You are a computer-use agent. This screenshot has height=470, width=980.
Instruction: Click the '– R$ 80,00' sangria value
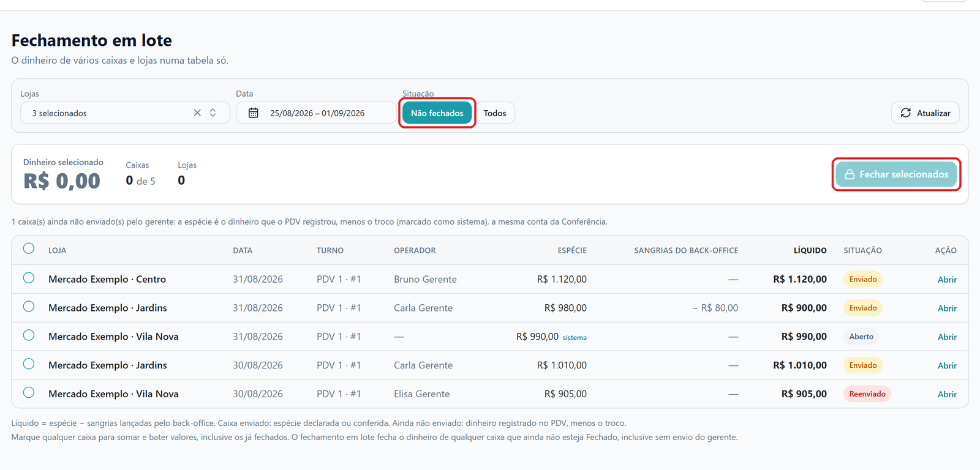pos(715,308)
